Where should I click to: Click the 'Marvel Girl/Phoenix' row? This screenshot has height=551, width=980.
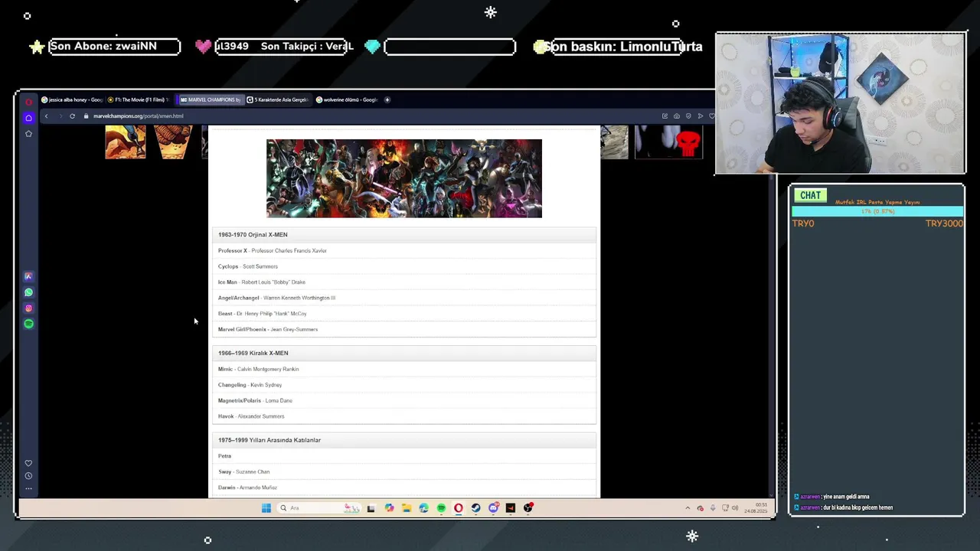tap(404, 329)
